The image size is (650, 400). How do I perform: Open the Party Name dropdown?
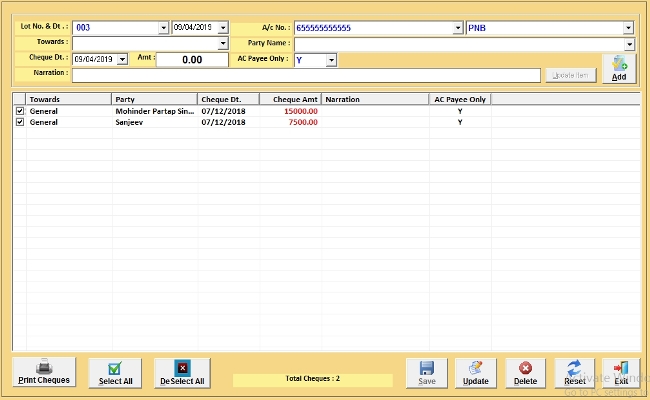click(629, 44)
